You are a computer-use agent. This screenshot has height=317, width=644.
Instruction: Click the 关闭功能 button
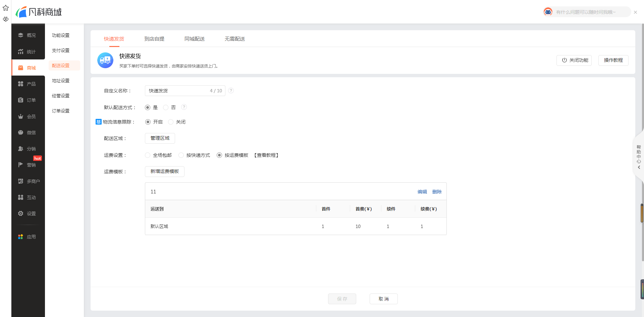pyautogui.click(x=574, y=60)
